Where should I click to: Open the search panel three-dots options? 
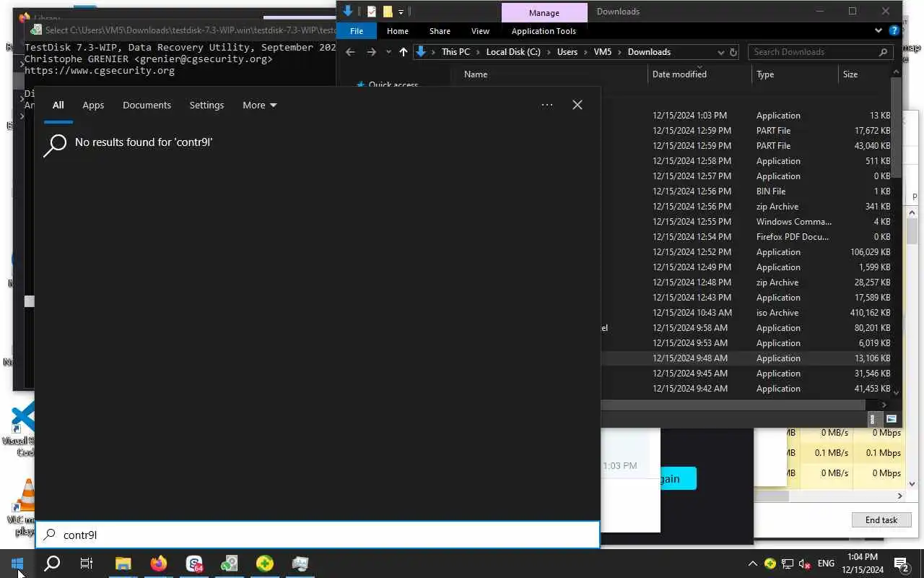point(547,105)
